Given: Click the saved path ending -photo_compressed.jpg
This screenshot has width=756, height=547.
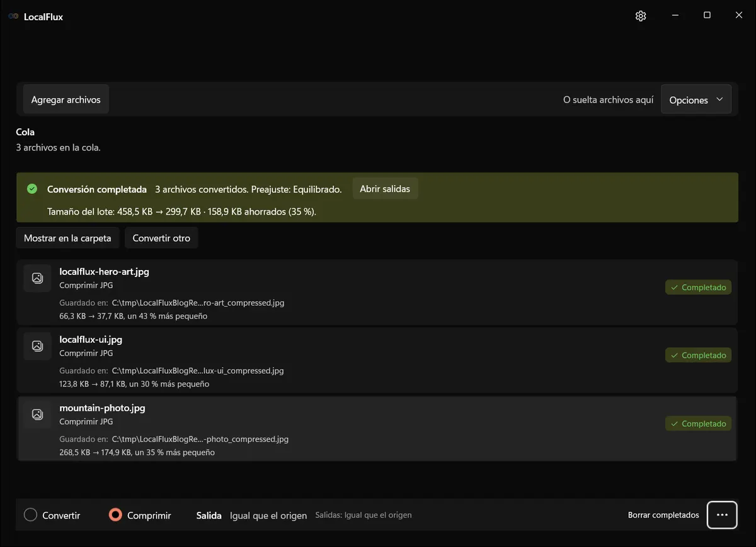Looking at the screenshot, I should point(200,439).
